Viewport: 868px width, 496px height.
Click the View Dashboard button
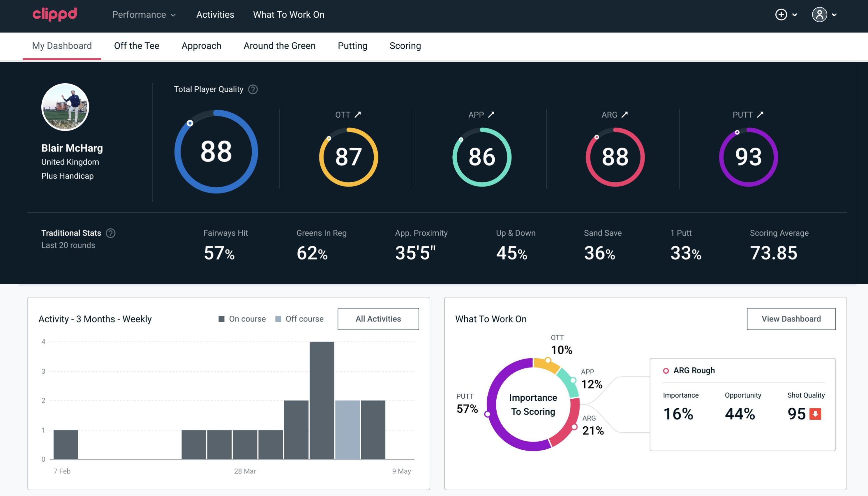coord(790,318)
